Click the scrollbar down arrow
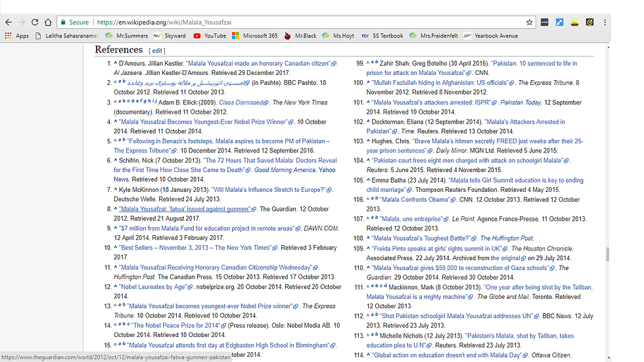 click(608, 358)
